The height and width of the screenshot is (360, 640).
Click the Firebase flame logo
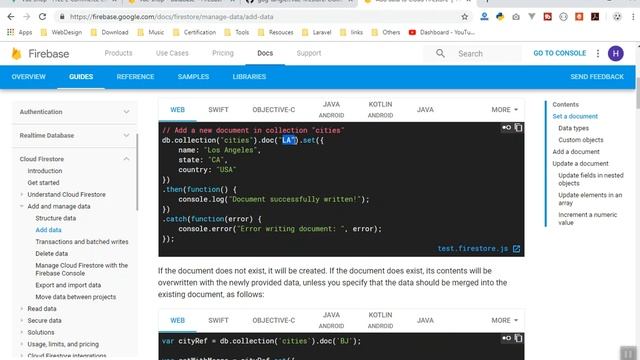[x=16, y=53]
